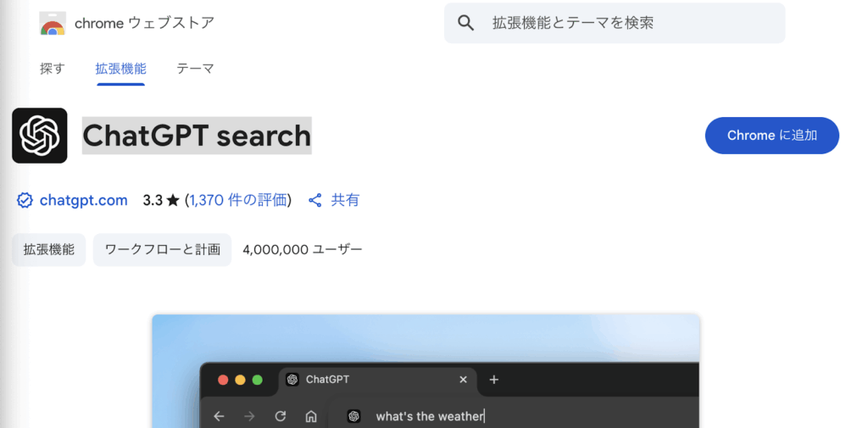Click the 拡張機能 category chip
The height and width of the screenshot is (428, 868).
coord(48,250)
